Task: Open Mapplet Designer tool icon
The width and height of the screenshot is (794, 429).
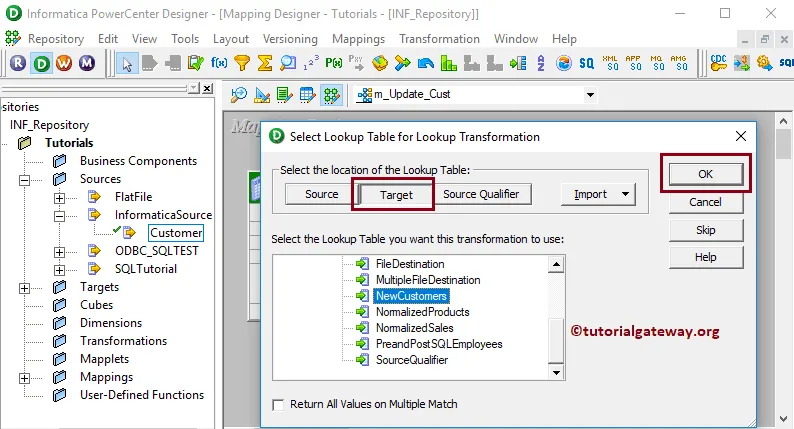Action: click(x=307, y=95)
